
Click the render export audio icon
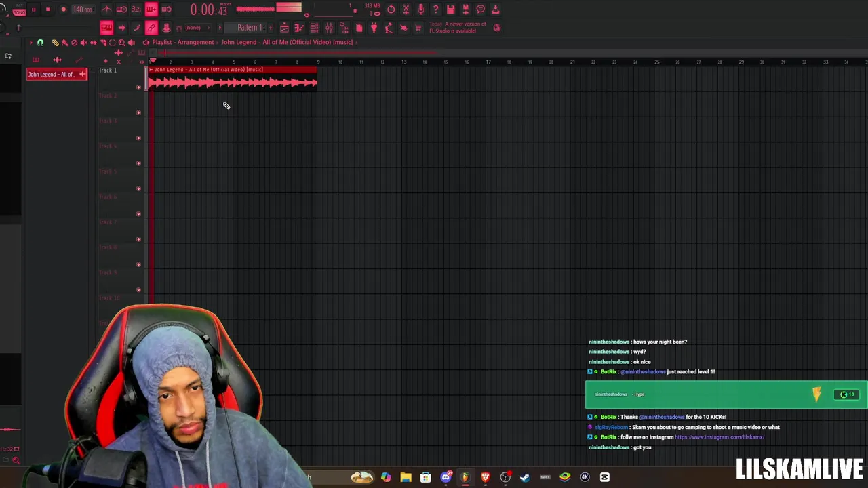tap(465, 9)
